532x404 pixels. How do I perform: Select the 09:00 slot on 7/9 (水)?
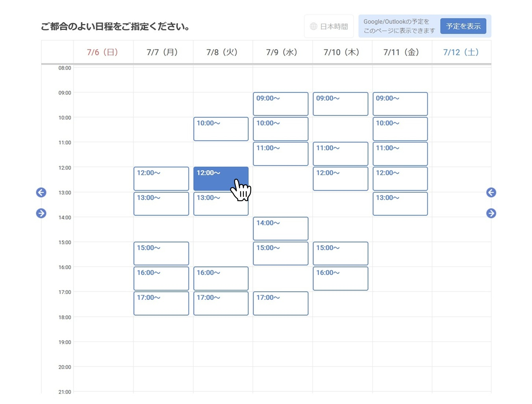pos(280,104)
